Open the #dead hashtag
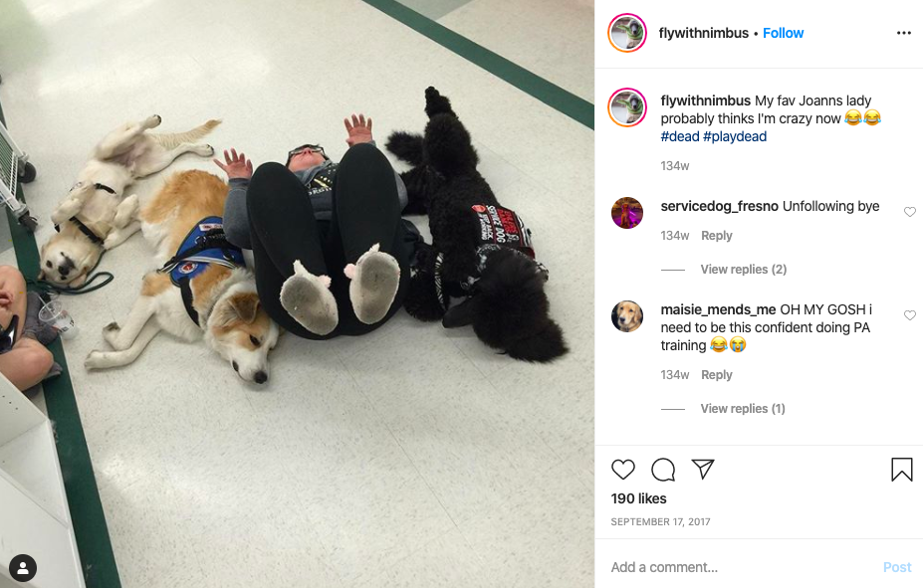Image resolution: width=923 pixels, height=588 pixels. (680, 136)
